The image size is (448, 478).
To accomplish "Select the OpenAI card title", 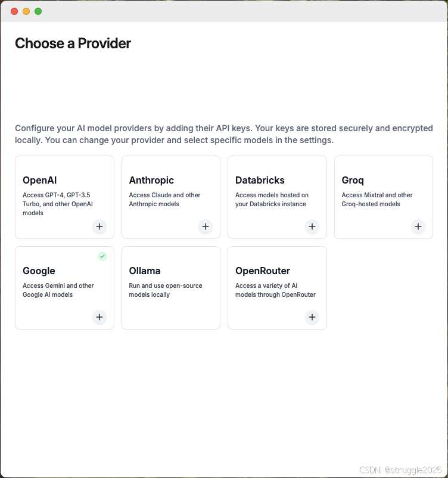I will coord(40,180).
